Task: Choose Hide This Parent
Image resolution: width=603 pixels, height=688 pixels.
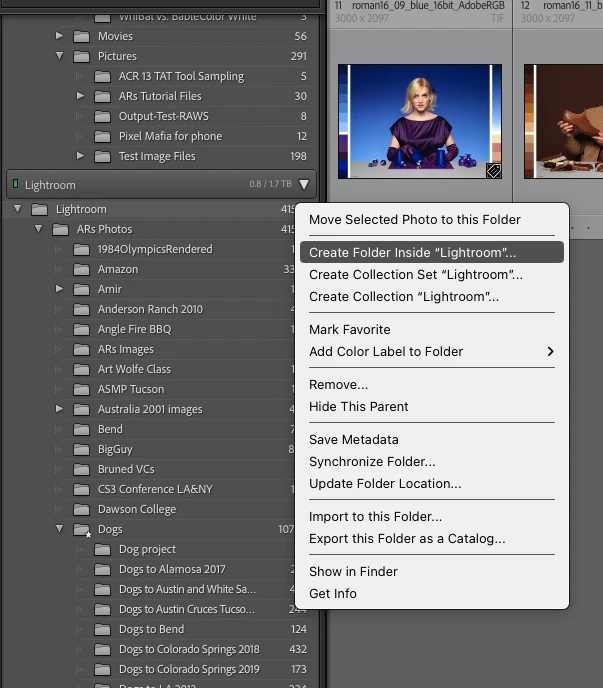Action: 432,406
